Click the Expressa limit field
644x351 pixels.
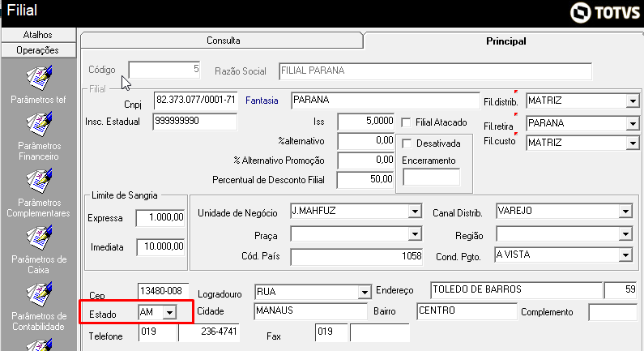coord(160,218)
